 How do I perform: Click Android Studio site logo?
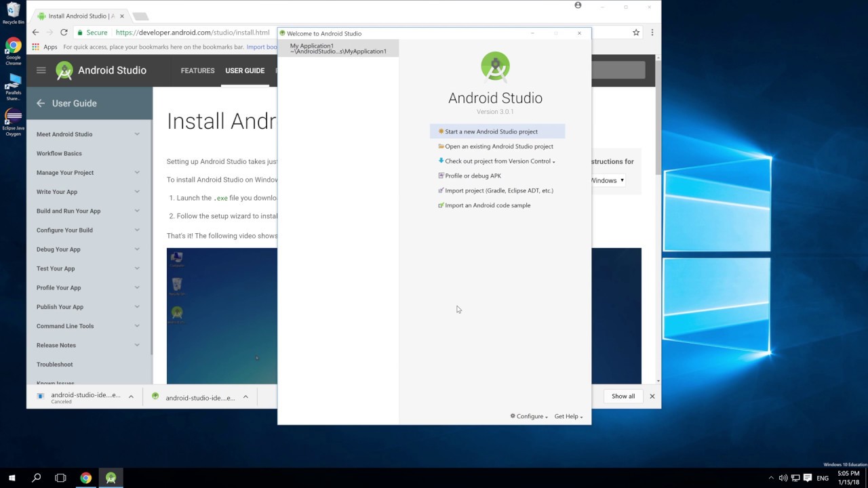pyautogui.click(x=101, y=70)
